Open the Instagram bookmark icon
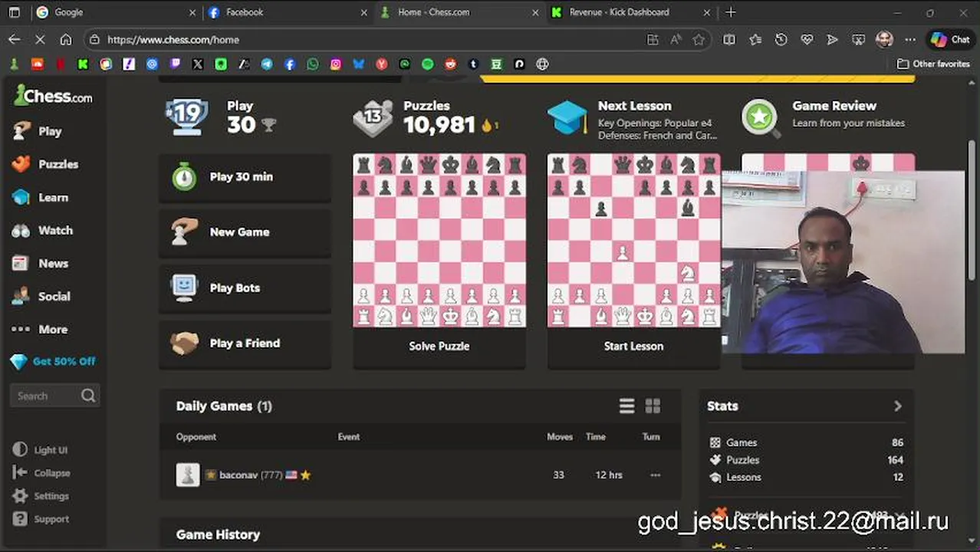980x552 pixels. (x=336, y=64)
